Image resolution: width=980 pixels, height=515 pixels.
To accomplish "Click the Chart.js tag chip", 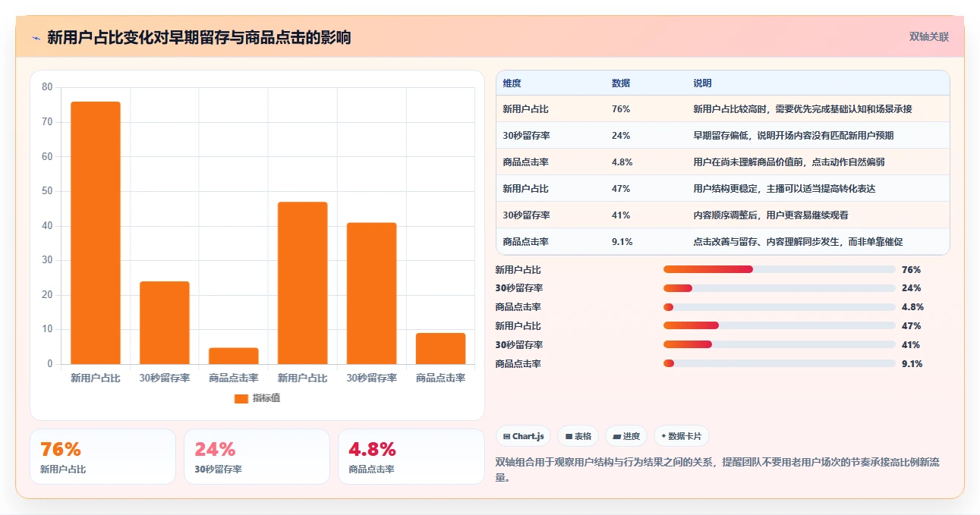I will point(524,436).
